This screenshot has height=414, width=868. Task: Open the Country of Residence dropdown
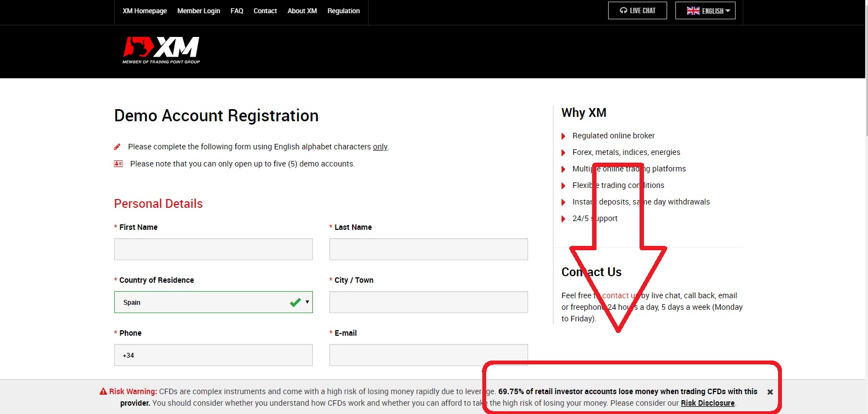coord(214,302)
